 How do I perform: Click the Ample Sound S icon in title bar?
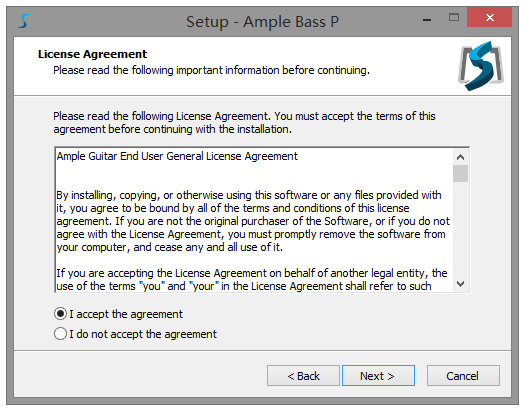pos(24,21)
